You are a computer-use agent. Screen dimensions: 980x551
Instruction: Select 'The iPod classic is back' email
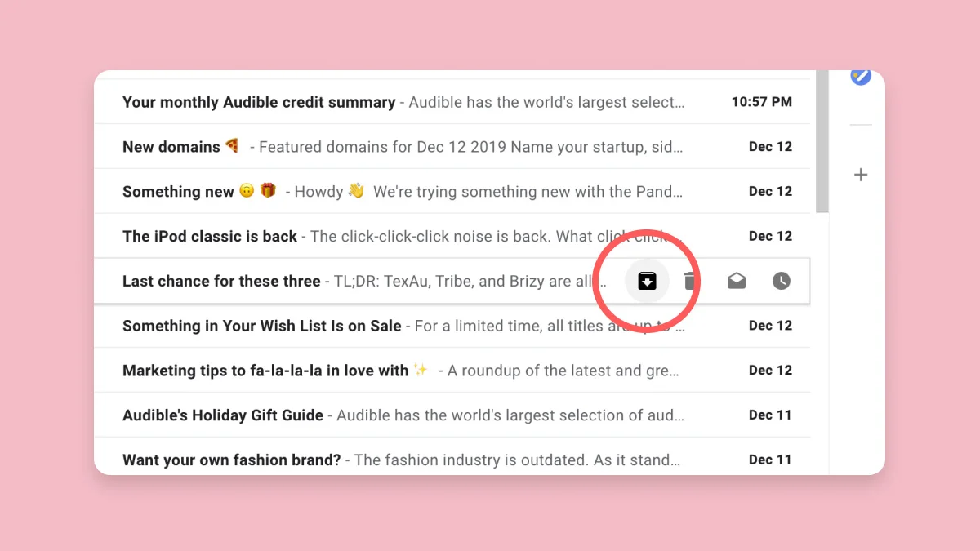tap(210, 237)
